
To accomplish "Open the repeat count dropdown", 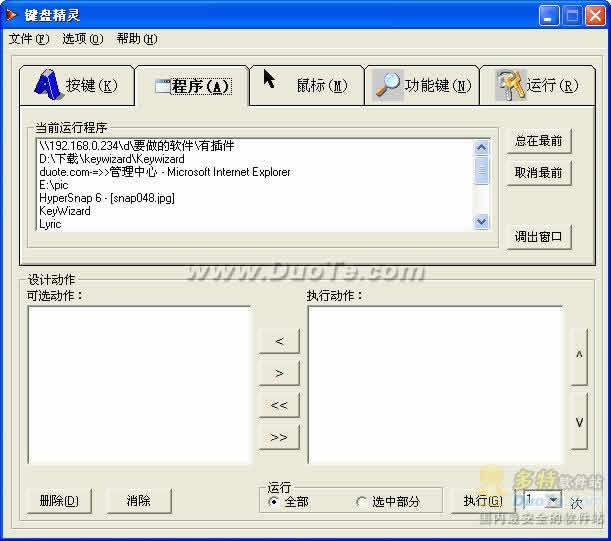I will 553,499.
